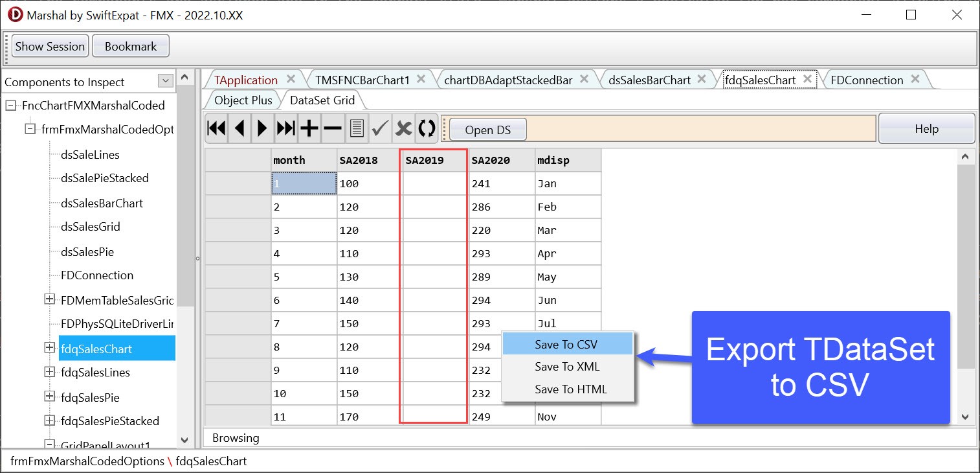This screenshot has width=980, height=473.
Task: Select dsSalesPie in component tree
Action: click(x=87, y=251)
